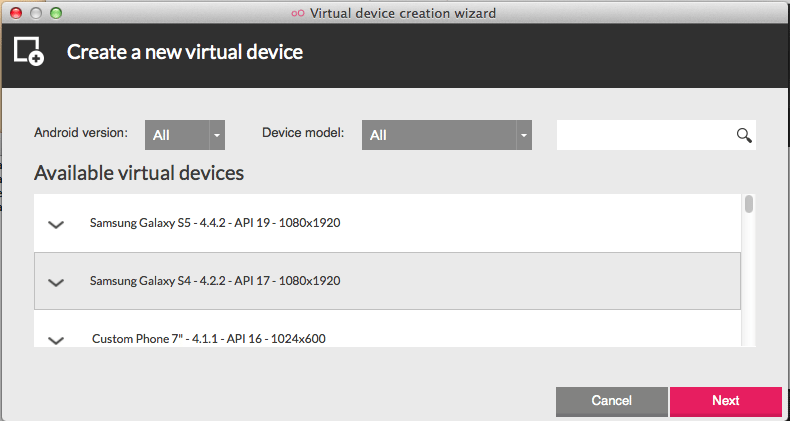Click the magnifying glass search icon
The image size is (790, 421).
point(743,135)
